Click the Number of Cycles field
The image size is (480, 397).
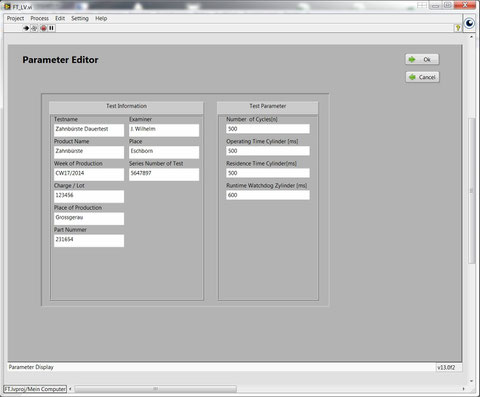click(x=268, y=129)
